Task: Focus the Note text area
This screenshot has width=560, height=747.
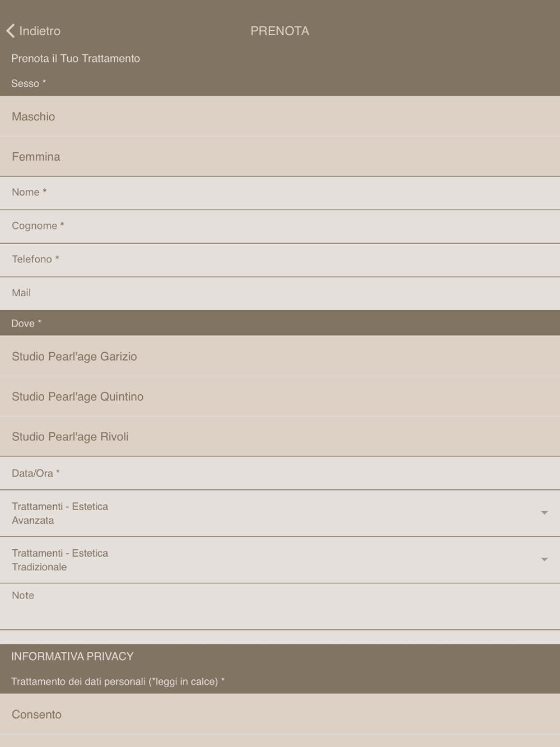Action: click(280, 606)
